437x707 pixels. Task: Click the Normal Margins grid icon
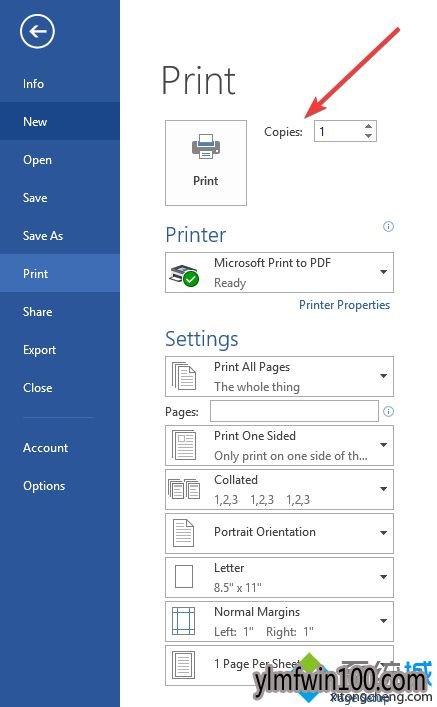[184, 621]
